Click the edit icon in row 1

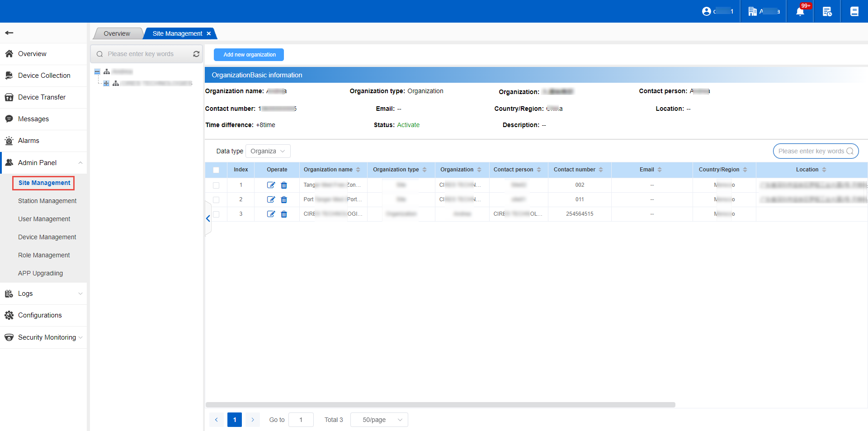pos(271,185)
